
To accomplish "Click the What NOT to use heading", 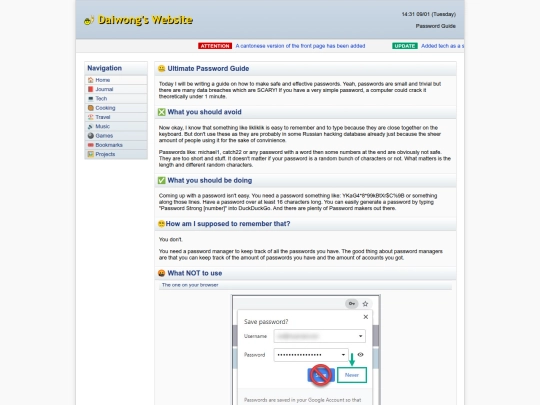I will click(195, 273).
